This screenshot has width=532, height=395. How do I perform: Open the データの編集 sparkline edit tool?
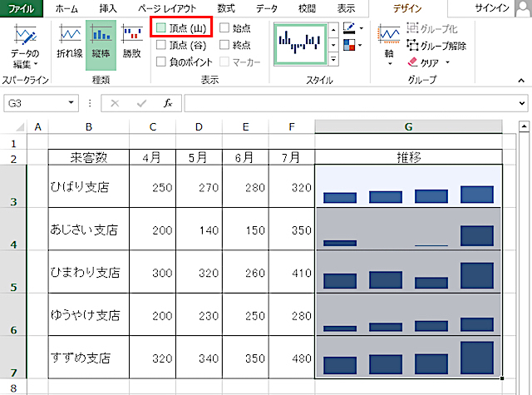[25, 46]
